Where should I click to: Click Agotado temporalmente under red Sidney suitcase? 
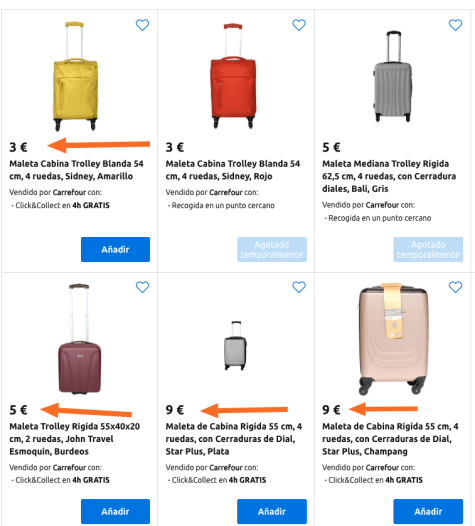pyautogui.click(x=272, y=250)
